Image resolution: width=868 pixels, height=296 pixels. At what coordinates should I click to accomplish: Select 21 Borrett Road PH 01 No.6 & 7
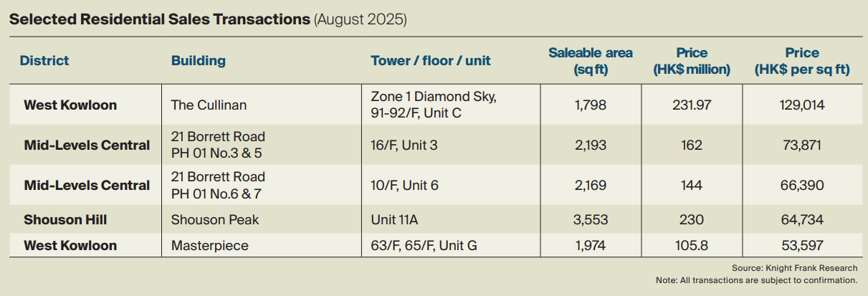[x=218, y=185]
